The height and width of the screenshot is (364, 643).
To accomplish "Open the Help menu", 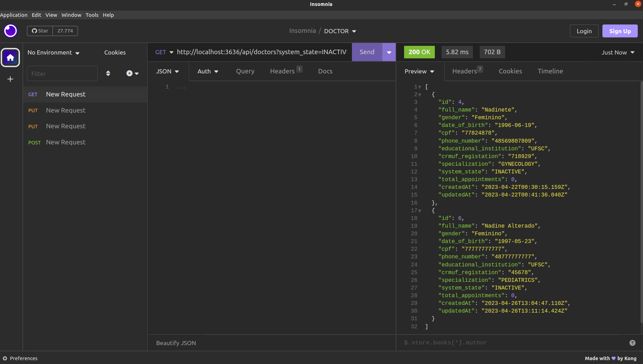I will 108,15.
